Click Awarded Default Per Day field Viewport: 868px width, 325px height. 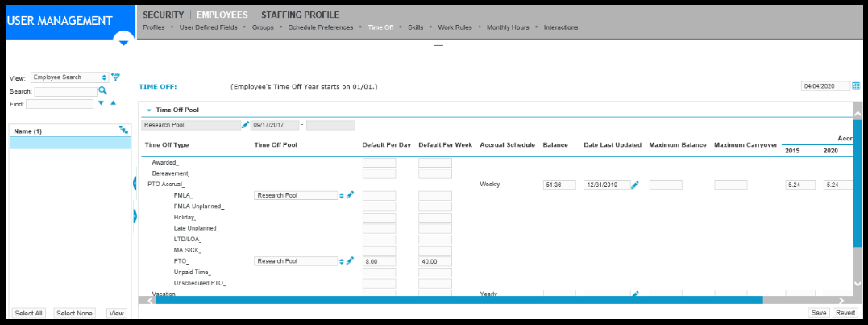(x=380, y=163)
